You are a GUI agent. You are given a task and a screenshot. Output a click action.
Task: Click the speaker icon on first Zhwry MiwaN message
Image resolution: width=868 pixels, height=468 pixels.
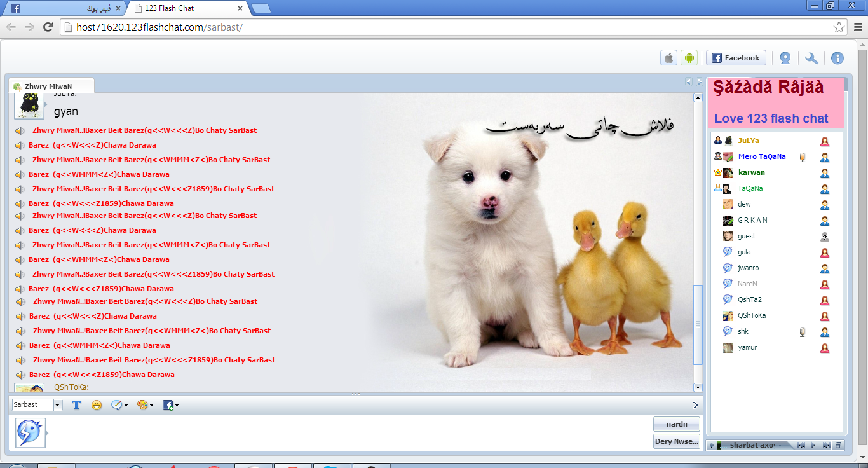(20, 130)
